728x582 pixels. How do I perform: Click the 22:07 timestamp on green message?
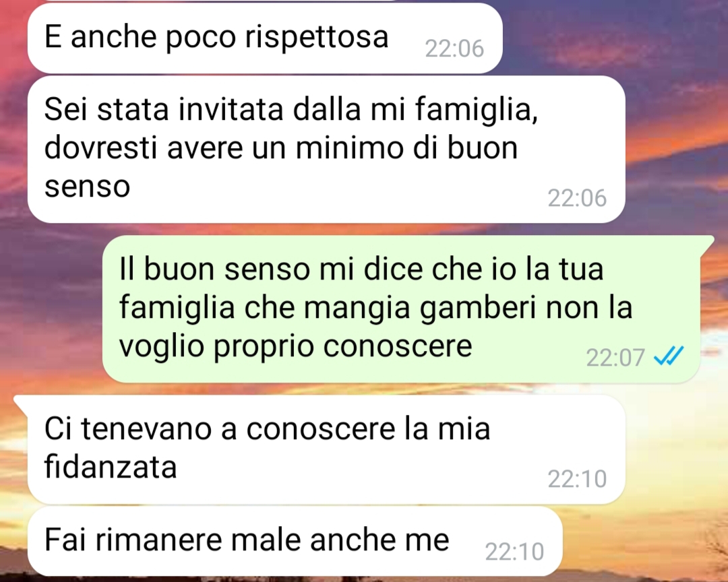pos(615,358)
